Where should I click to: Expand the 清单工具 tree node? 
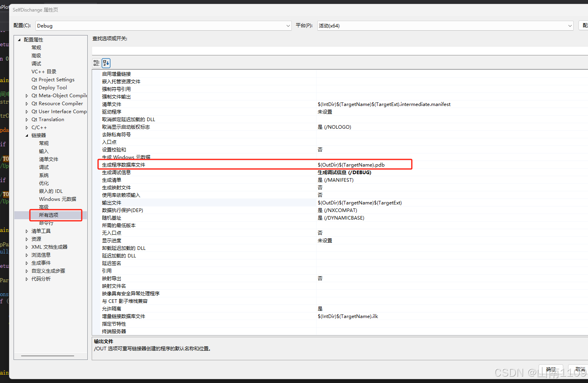pyautogui.click(x=27, y=231)
